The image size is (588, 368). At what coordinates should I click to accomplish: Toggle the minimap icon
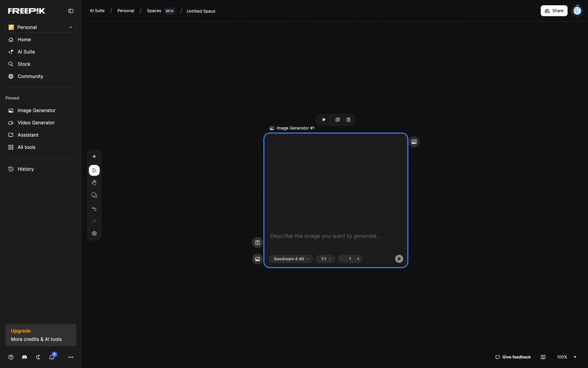pyautogui.click(x=543, y=357)
